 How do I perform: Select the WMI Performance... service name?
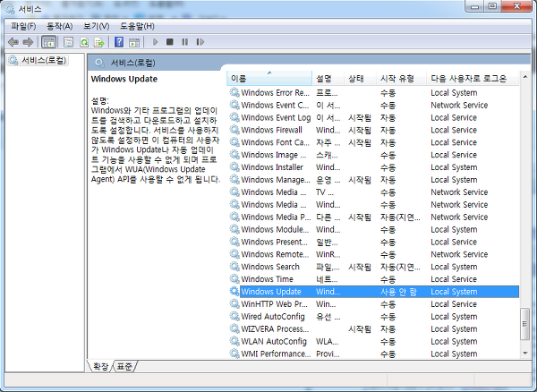[x=276, y=354]
